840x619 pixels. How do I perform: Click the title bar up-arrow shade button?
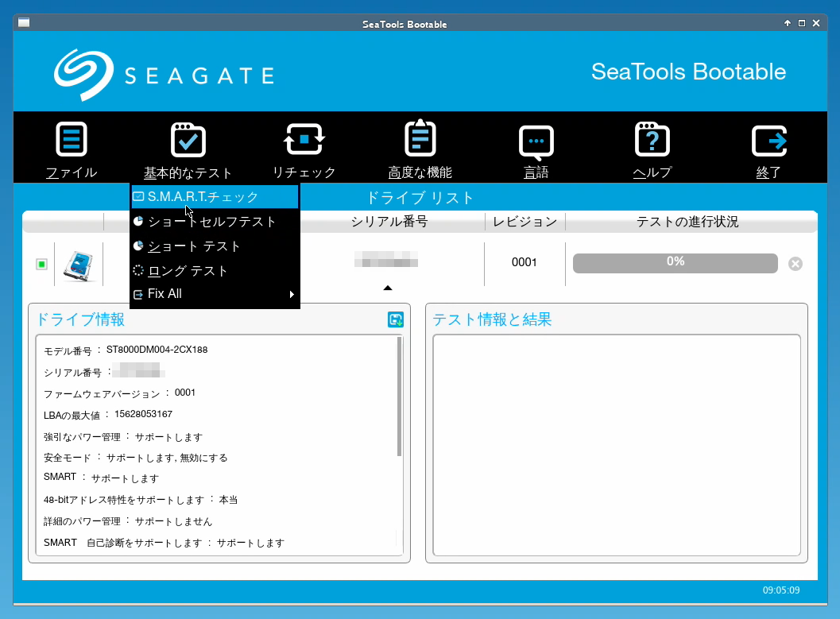pos(787,23)
